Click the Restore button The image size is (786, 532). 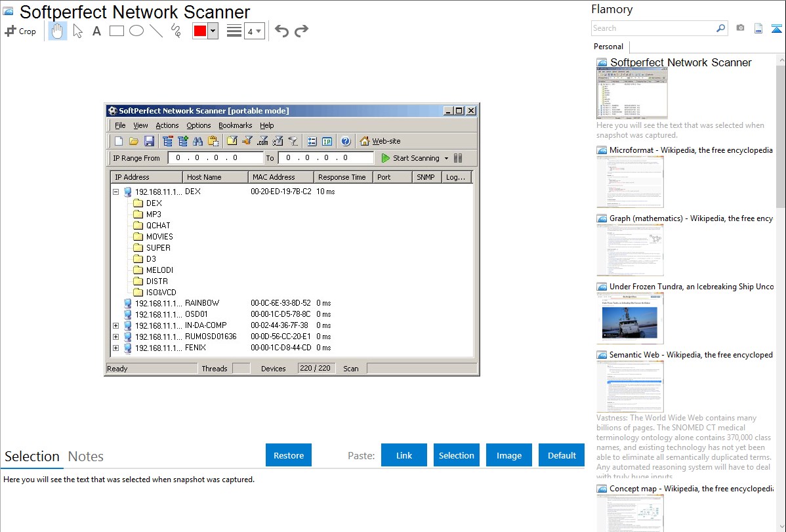289,455
